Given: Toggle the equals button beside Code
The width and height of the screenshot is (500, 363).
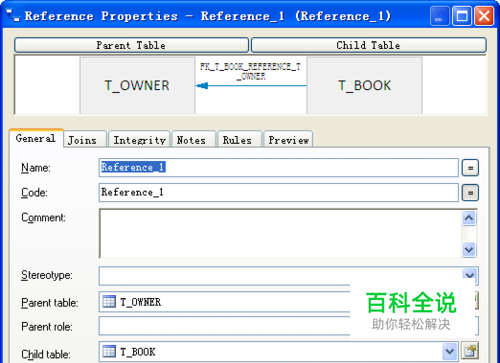Looking at the screenshot, I should coord(470,193).
